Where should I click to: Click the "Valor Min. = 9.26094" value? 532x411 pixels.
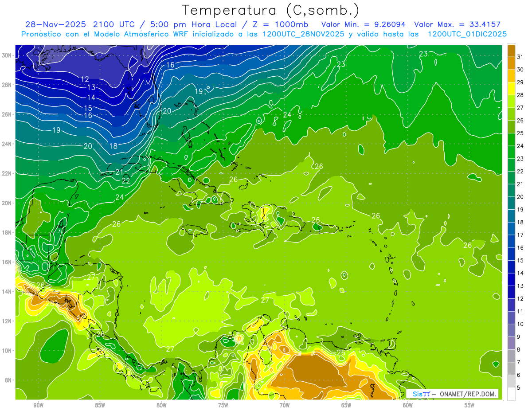click(364, 25)
